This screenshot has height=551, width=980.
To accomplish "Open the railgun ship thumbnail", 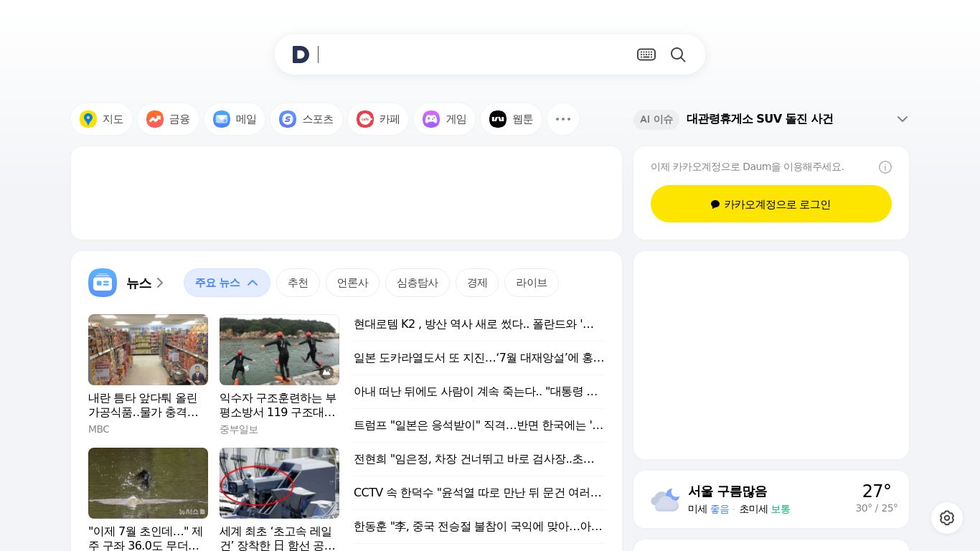I will (279, 483).
